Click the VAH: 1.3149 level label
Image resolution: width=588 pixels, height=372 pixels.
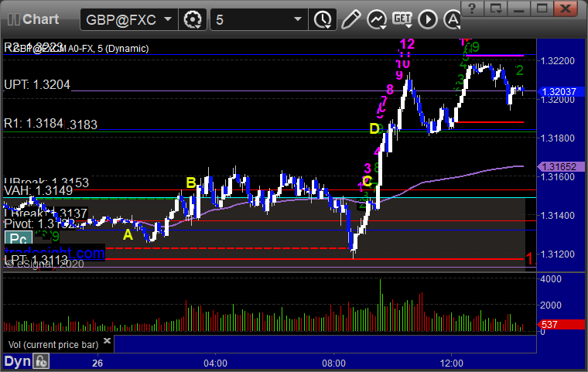[x=38, y=190]
